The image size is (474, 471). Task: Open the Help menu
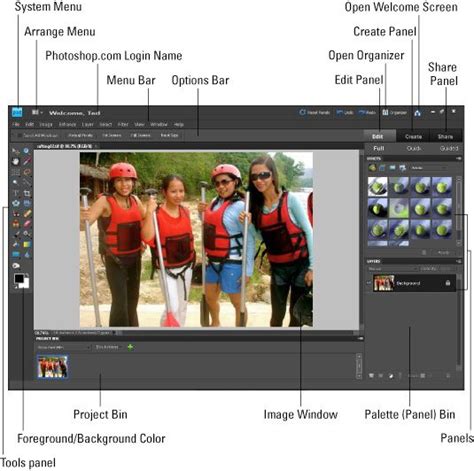(x=179, y=124)
